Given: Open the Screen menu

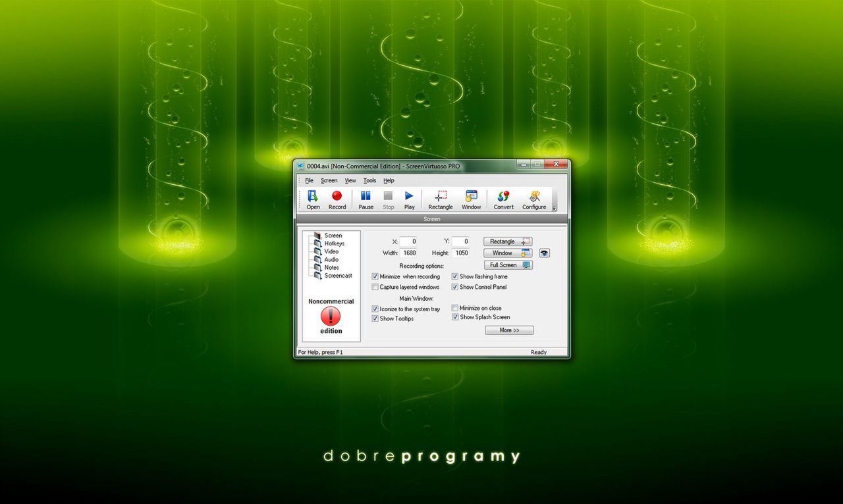Looking at the screenshot, I should pos(329,180).
